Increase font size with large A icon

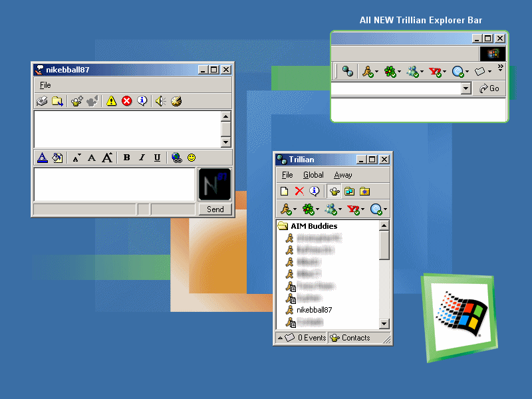click(x=107, y=158)
